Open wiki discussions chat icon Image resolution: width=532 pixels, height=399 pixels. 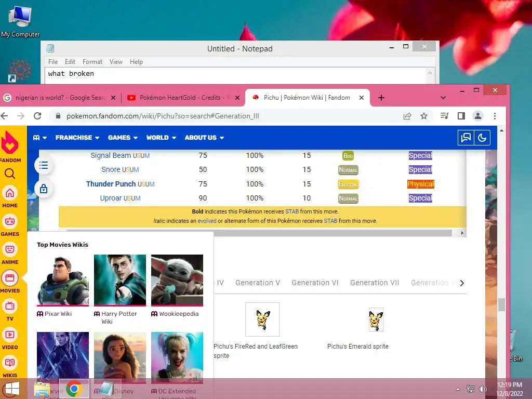pyautogui.click(x=466, y=138)
